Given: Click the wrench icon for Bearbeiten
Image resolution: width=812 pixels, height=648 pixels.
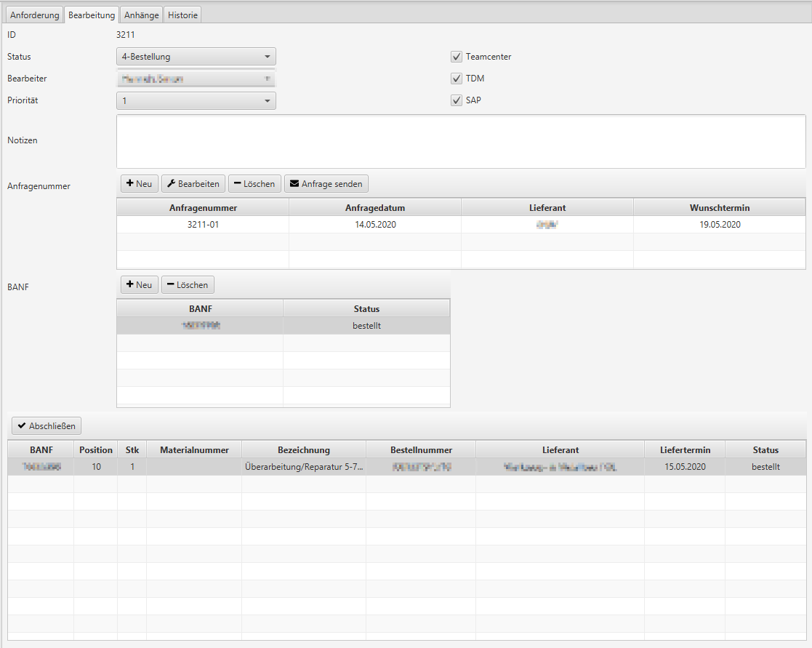Looking at the screenshot, I should click(x=171, y=184).
